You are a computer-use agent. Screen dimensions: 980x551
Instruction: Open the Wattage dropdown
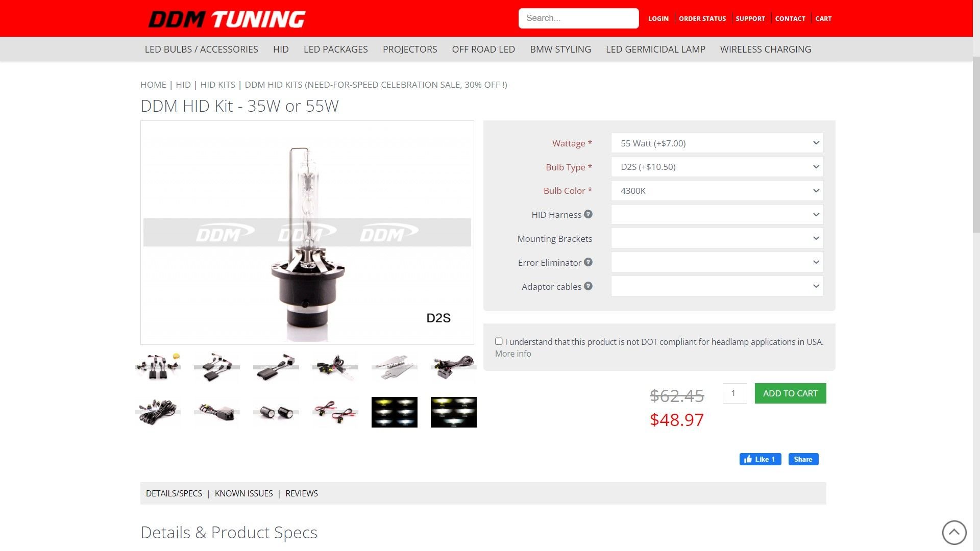pyautogui.click(x=717, y=143)
